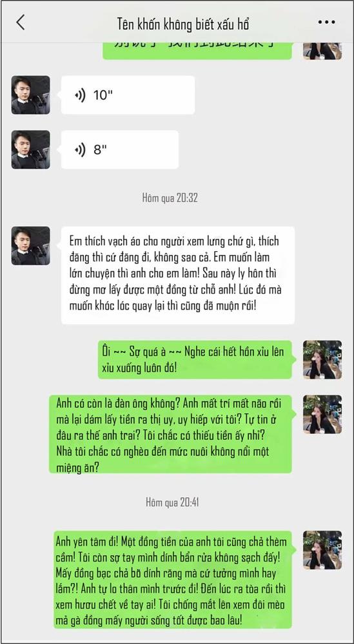Open the three-dot chat options menu
This screenshot has height=644, width=354.
point(326,22)
